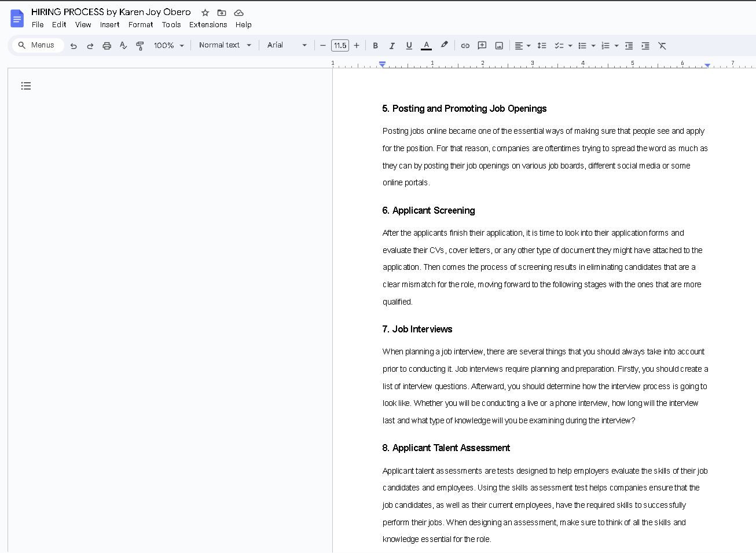756x553 pixels.
Task: Open the File menu
Action: [x=38, y=25]
